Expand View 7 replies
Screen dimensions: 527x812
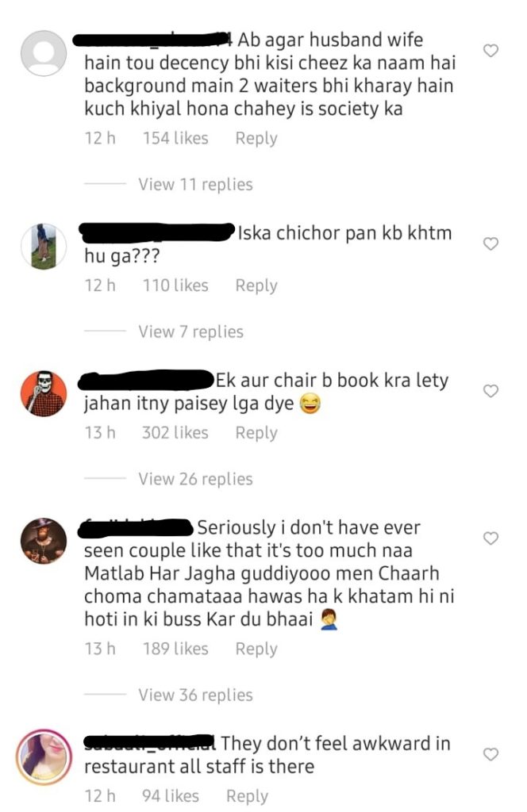click(190, 331)
